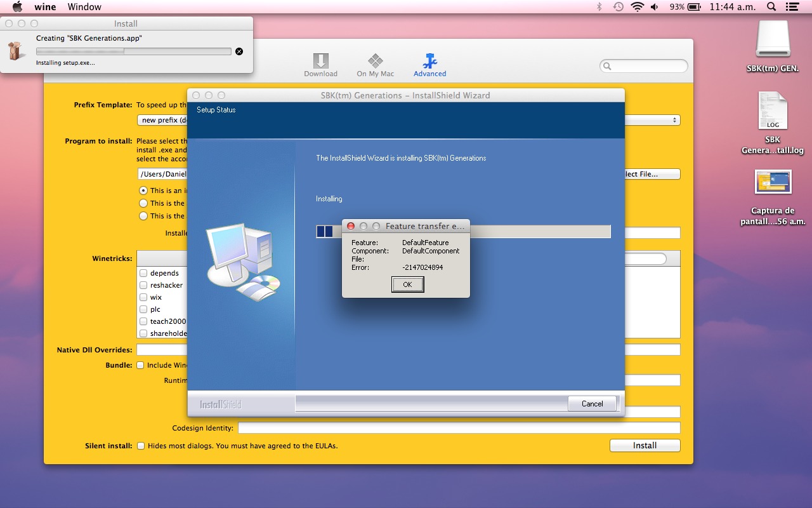Click OK in Feature transfer error dialog
The image size is (812, 508).
(x=407, y=284)
